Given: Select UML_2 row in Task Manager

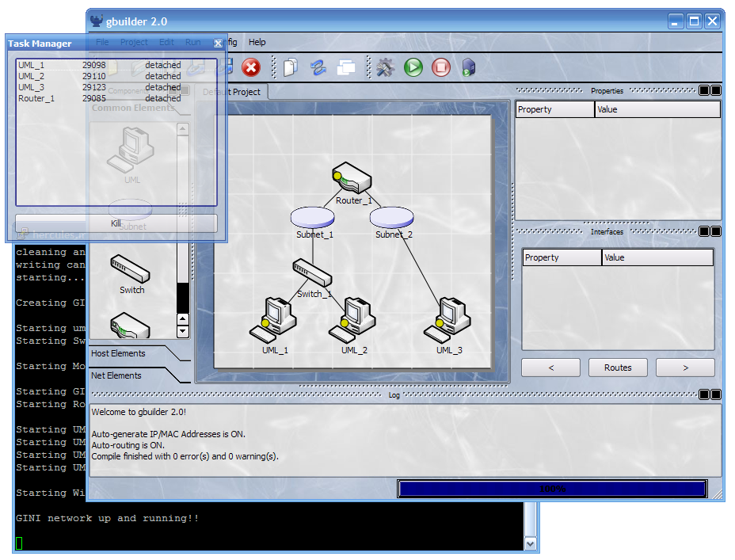Looking at the screenshot, I should (x=32, y=76).
